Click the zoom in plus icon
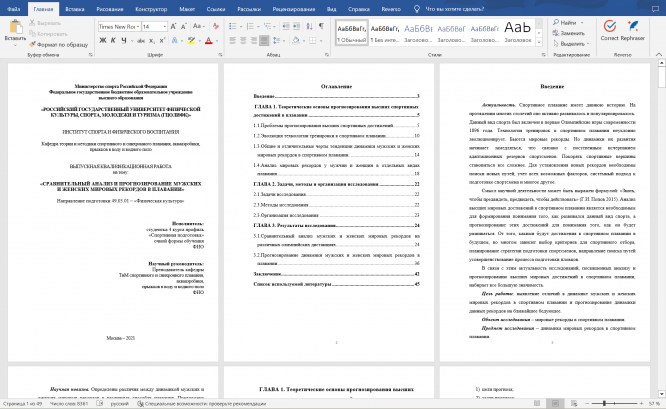The width and height of the screenshot is (666, 409). coord(642,403)
